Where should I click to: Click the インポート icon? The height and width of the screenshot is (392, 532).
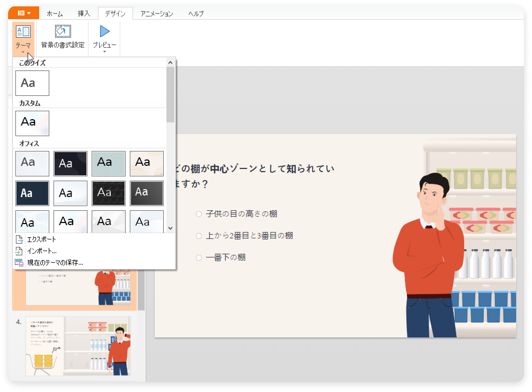pos(19,251)
